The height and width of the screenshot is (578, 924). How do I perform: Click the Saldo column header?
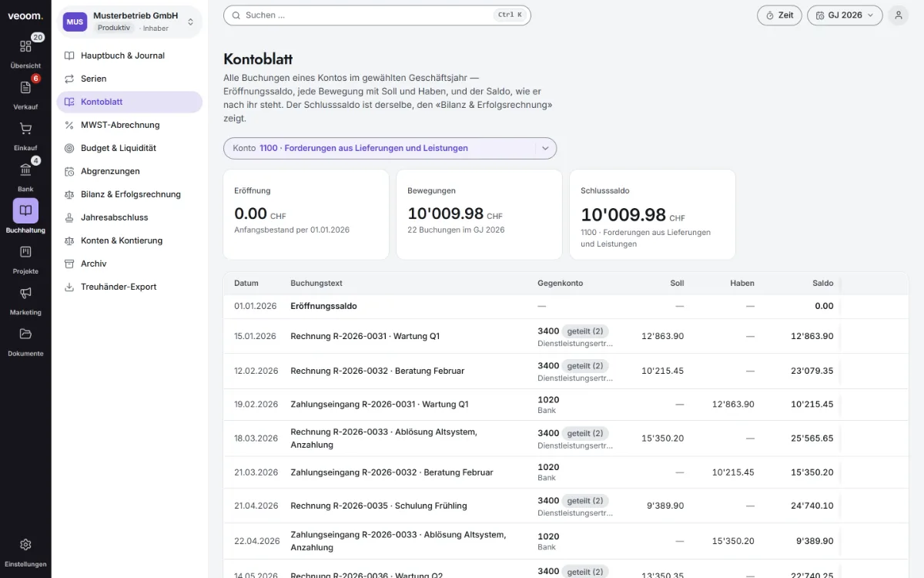823,283
